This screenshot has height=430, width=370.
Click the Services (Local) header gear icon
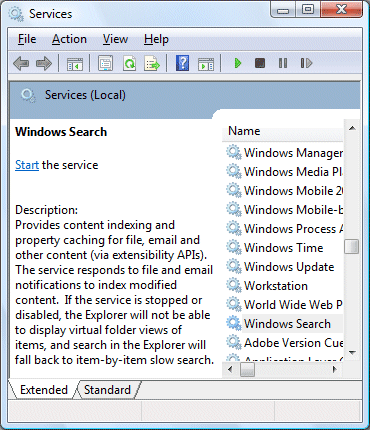tap(28, 96)
